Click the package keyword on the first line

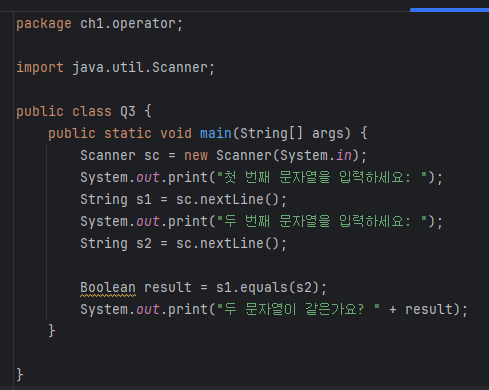point(44,24)
